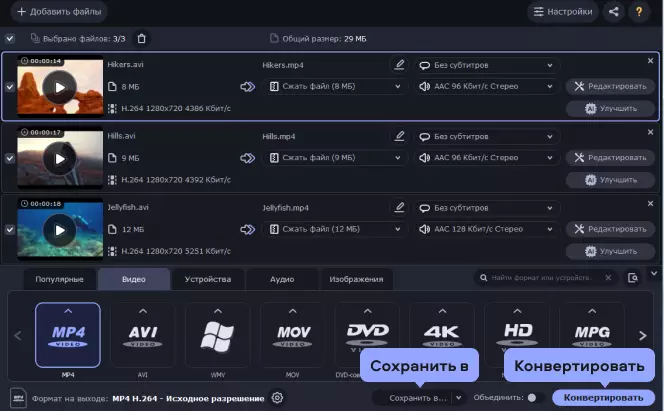This screenshot has width=664, height=411.
Task: Enable the Объединить merge toggle
Action: pos(535,397)
